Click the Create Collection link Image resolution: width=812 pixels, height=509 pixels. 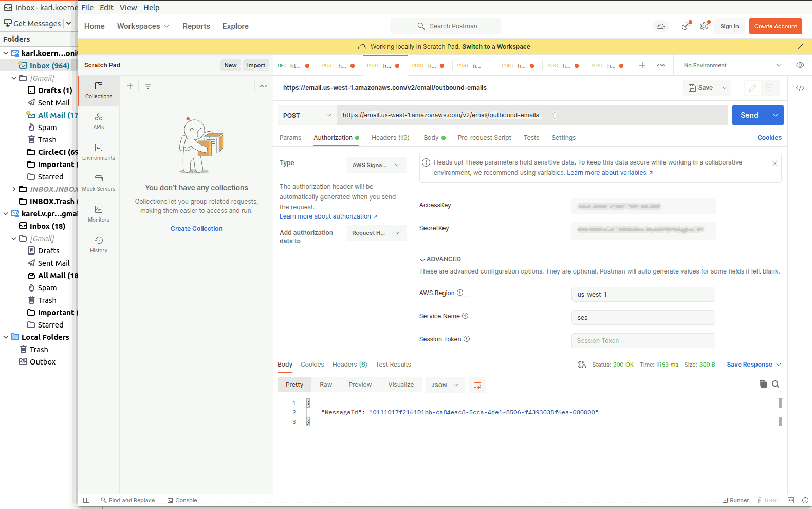pos(196,229)
